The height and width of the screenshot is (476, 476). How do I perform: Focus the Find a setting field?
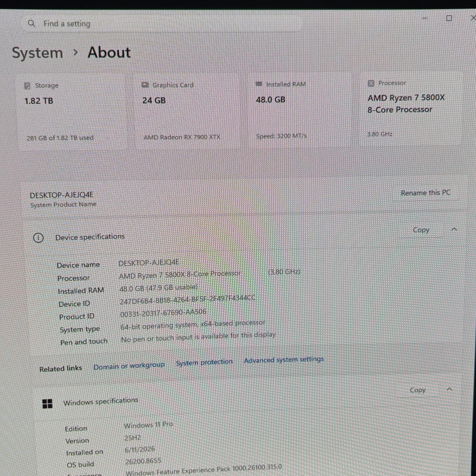point(163,24)
